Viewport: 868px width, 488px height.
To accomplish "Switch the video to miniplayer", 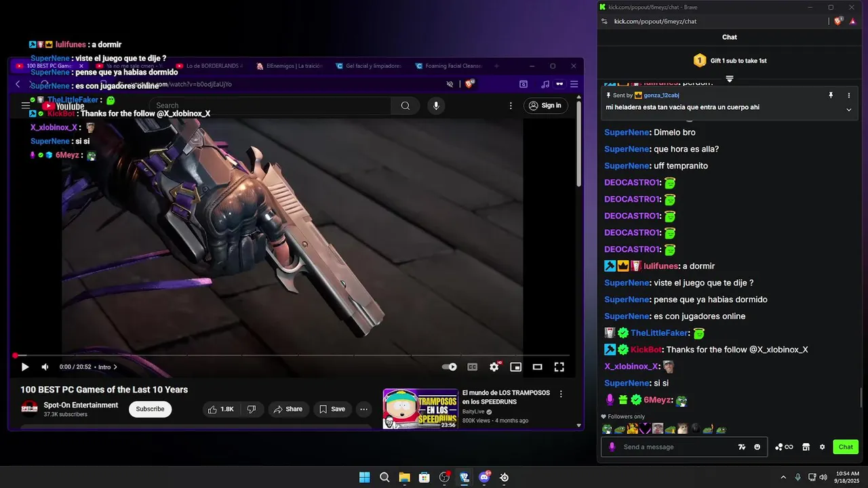I will (x=515, y=367).
